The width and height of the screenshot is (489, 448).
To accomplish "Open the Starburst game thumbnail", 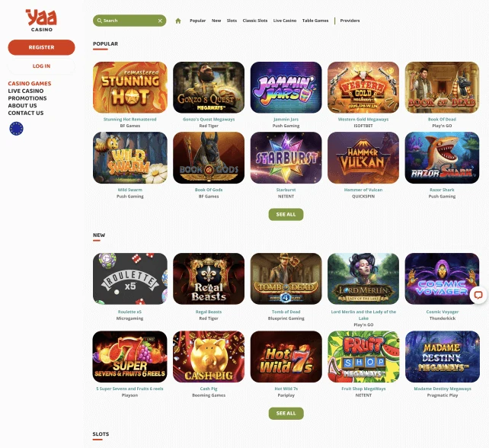I will (286, 158).
